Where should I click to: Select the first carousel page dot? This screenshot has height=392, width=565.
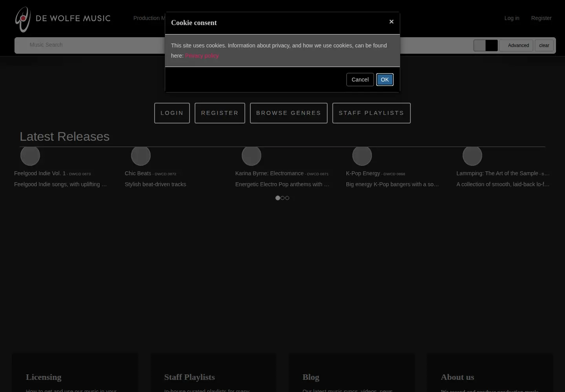pyautogui.click(x=278, y=198)
